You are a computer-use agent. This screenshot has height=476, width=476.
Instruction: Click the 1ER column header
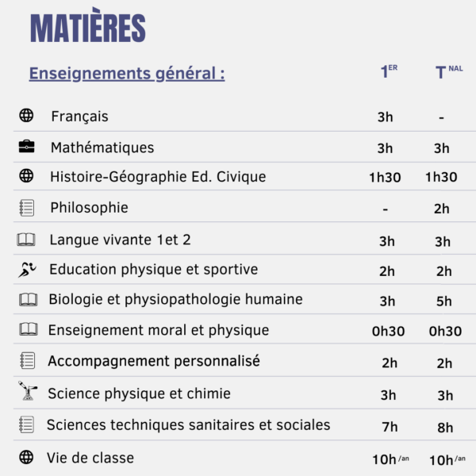point(388,72)
